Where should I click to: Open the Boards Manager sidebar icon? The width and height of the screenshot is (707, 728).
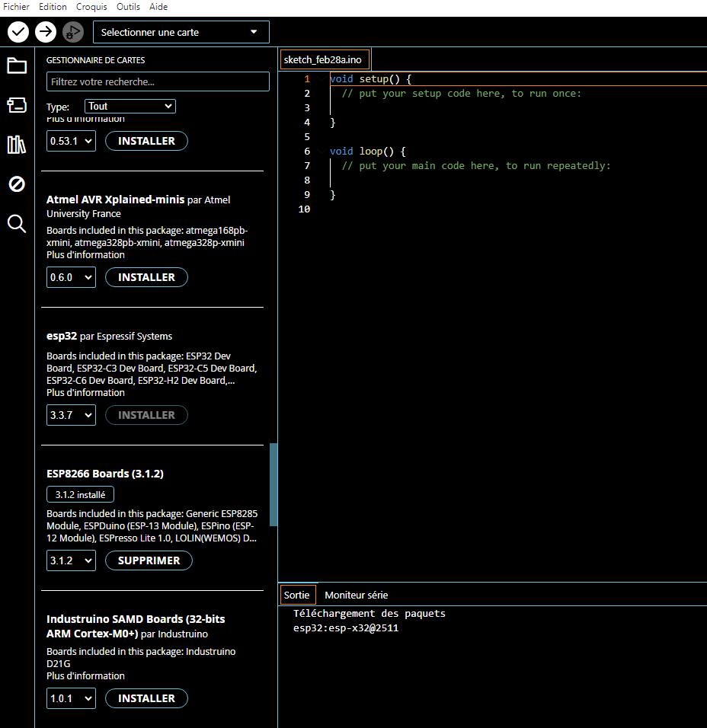pos(17,105)
